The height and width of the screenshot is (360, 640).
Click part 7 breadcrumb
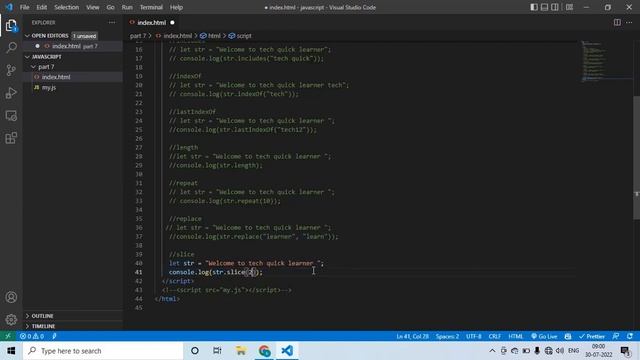tap(138, 36)
